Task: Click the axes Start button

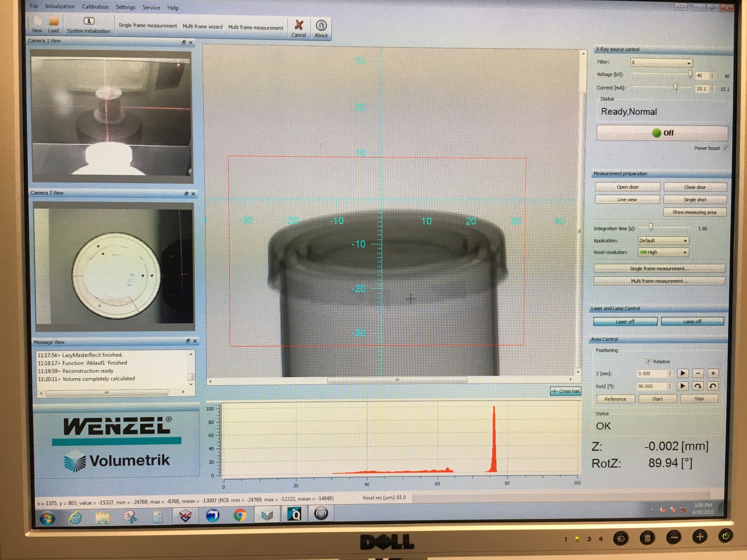Action: 657,399
